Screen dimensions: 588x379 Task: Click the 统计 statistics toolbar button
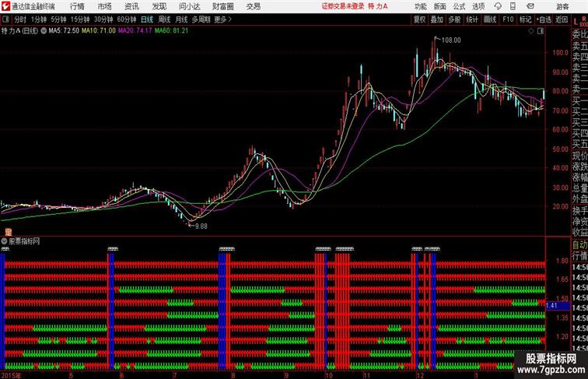472,19
